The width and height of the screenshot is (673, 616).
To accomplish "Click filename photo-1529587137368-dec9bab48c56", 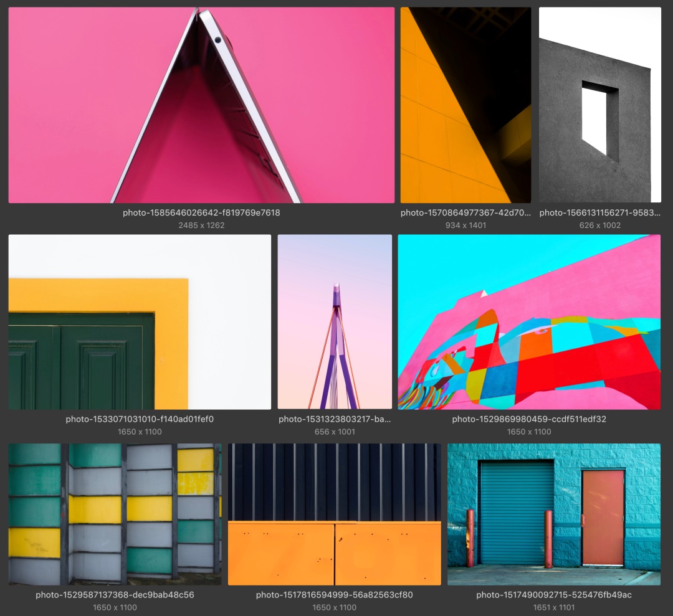I will coord(115,595).
